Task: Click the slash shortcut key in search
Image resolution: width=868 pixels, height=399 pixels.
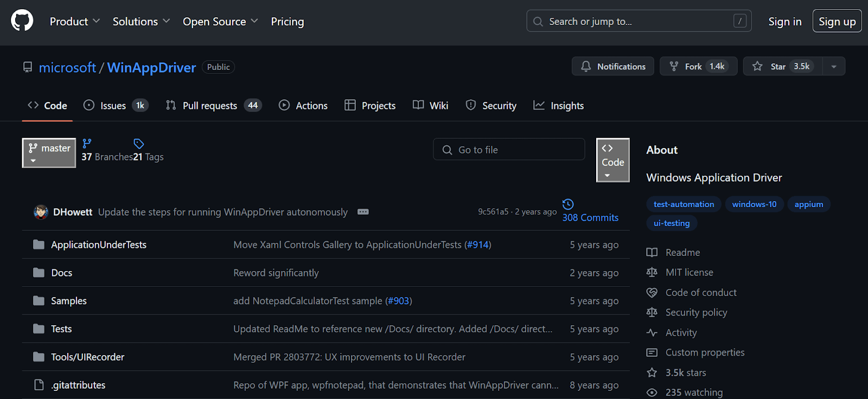Action: (x=740, y=21)
